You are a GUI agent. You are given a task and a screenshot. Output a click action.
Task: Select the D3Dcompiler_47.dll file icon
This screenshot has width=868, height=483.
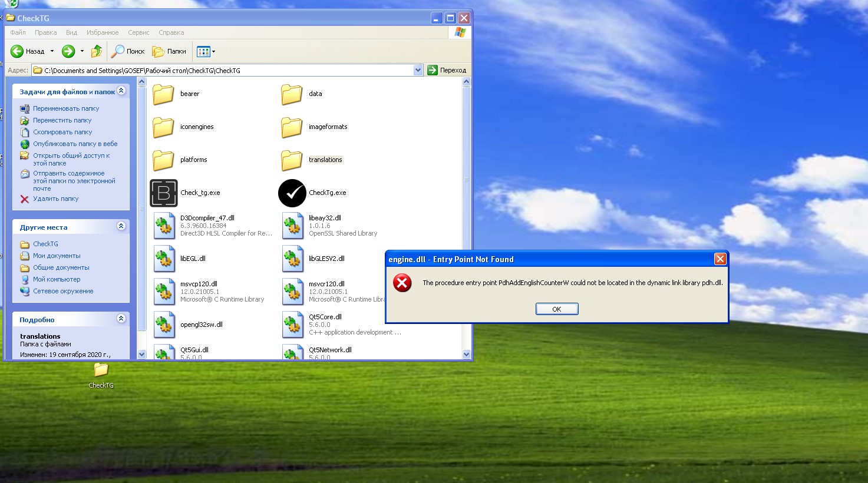pos(163,226)
